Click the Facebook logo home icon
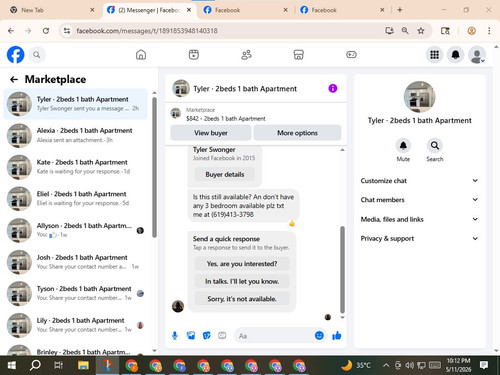 click(x=15, y=55)
